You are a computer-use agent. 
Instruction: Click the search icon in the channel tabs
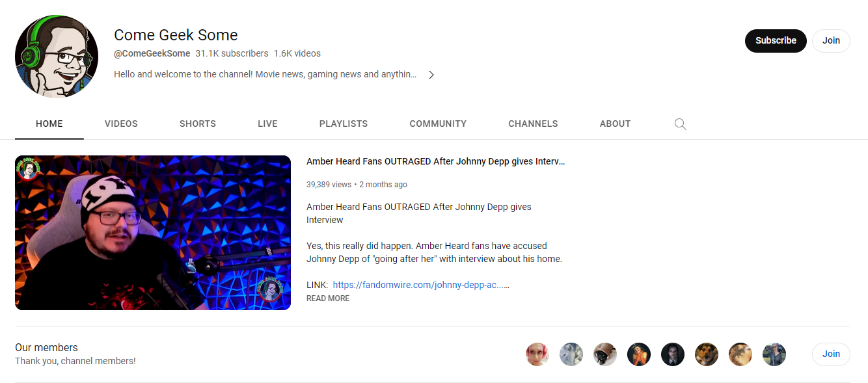click(x=680, y=124)
